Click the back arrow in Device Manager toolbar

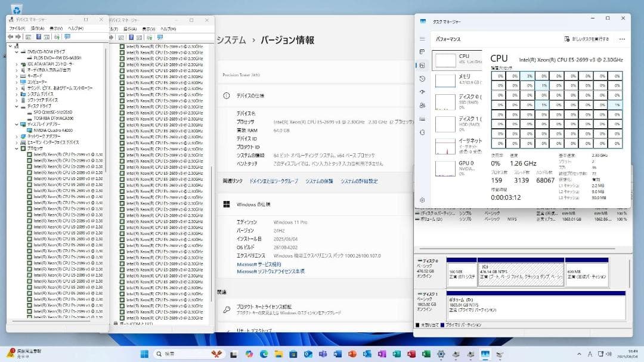point(11,37)
